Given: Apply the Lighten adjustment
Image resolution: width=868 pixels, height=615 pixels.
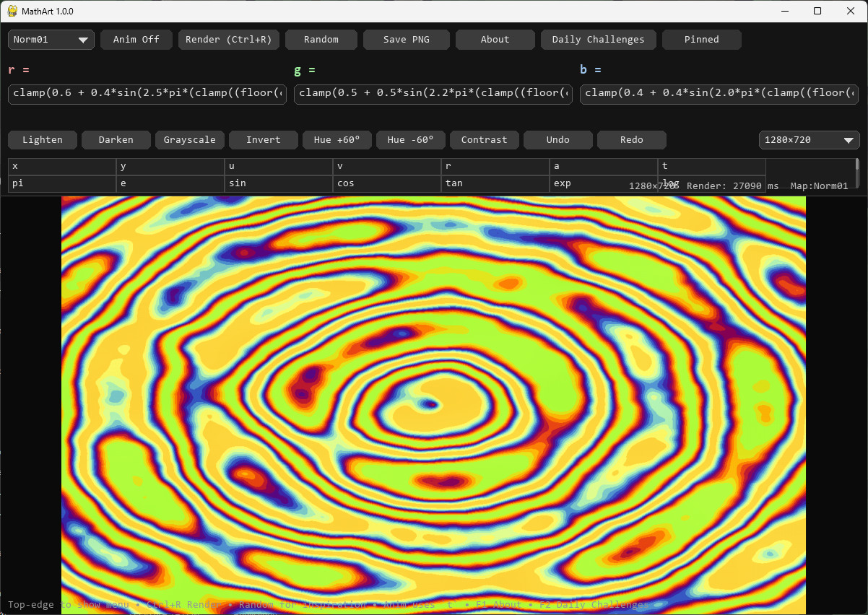Looking at the screenshot, I should click(x=43, y=140).
